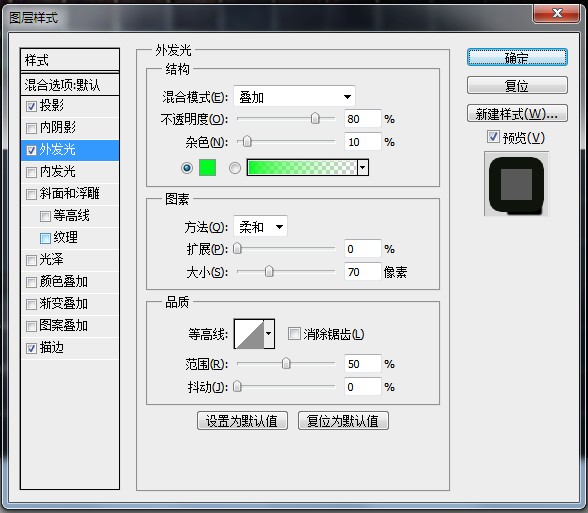Enable 消除锯齿 anti-alias checkbox
This screenshot has height=513, width=588.
click(x=294, y=333)
